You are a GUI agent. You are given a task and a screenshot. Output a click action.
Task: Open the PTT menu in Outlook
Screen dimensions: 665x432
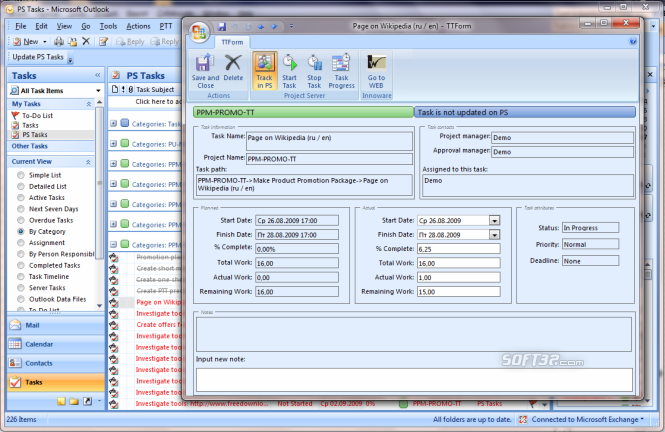165,26
